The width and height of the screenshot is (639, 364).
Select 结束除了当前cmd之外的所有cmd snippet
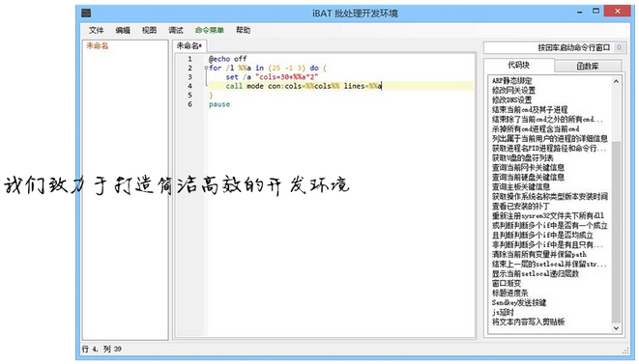pos(547,120)
